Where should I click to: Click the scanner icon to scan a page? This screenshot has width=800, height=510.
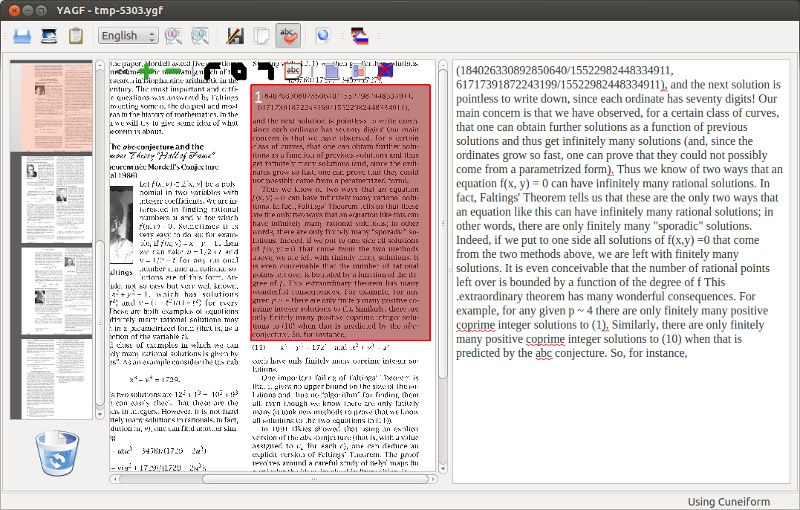point(49,36)
